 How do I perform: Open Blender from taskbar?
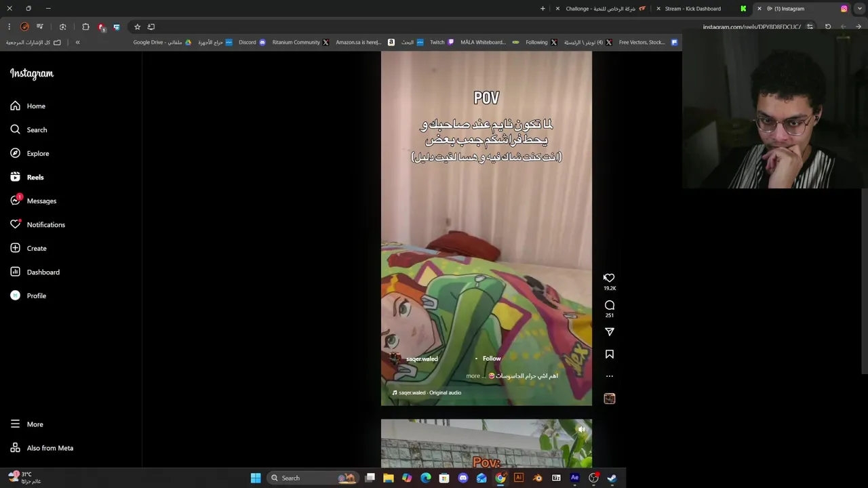(538, 478)
